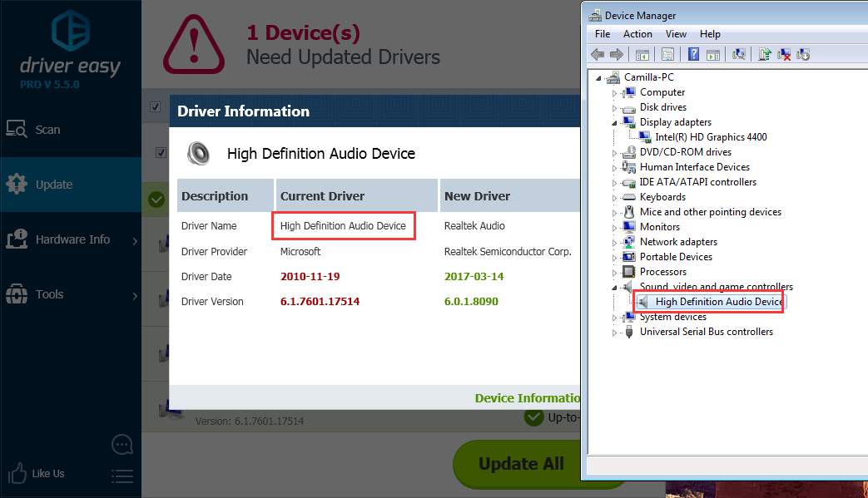Screen dimensions: 868x498
Task: Click the Current Driver column header
Action: [x=357, y=195]
